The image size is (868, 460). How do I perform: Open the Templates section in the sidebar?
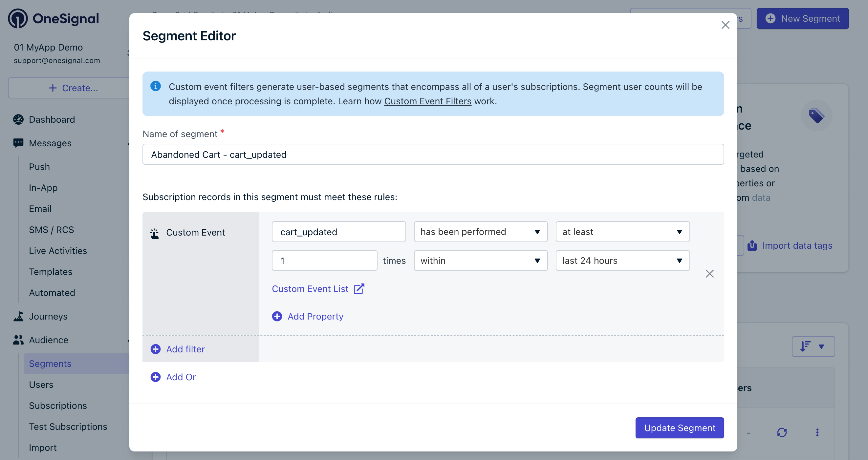tap(51, 272)
